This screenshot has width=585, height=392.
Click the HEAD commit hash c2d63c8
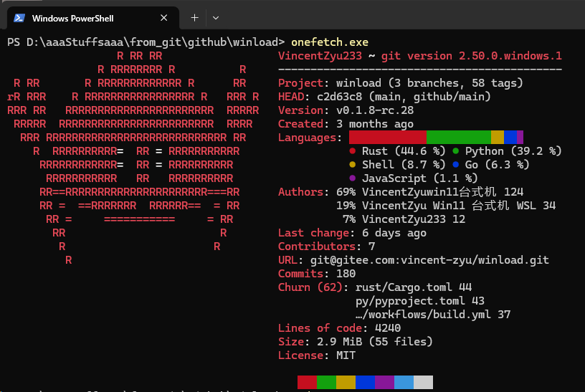(340, 97)
